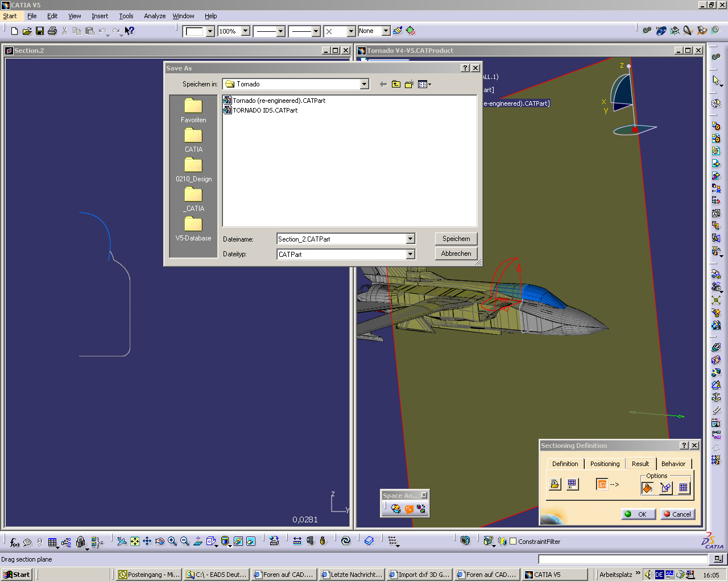Viewport: 728px width, 582px height.
Task: Open the point symbol X dropdown
Action: coord(351,31)
